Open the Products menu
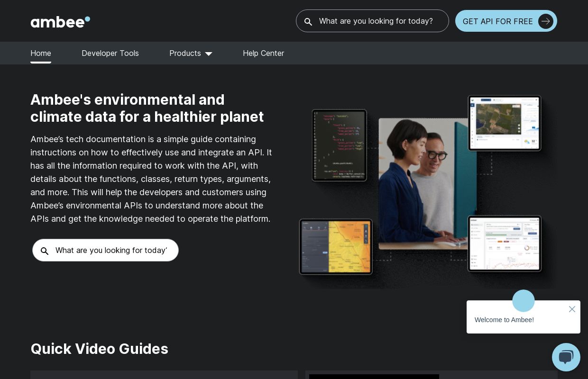588x379 pixels. pos(191,53)
